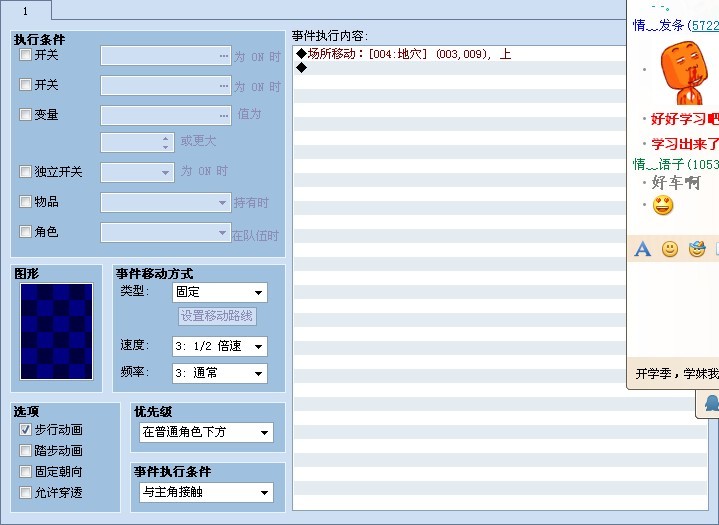Open the 物品 item dropdown
The image size is (719, 525).
[166, 202]
